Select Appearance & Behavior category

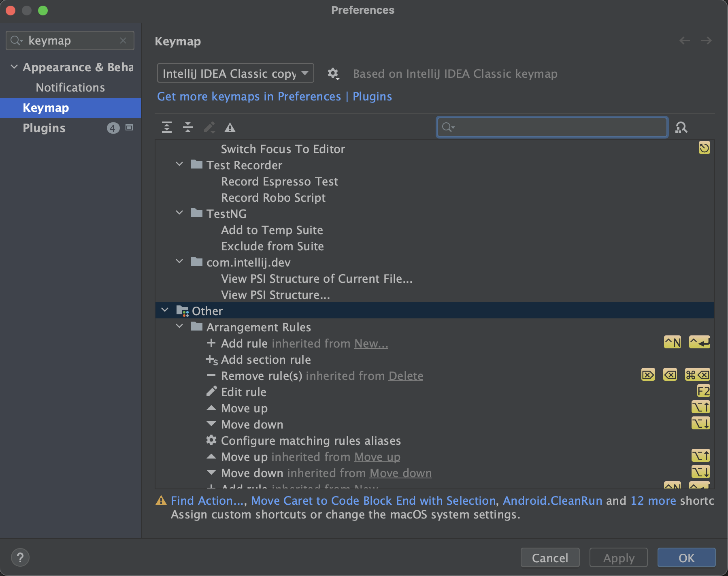click(x=70, y=67)
